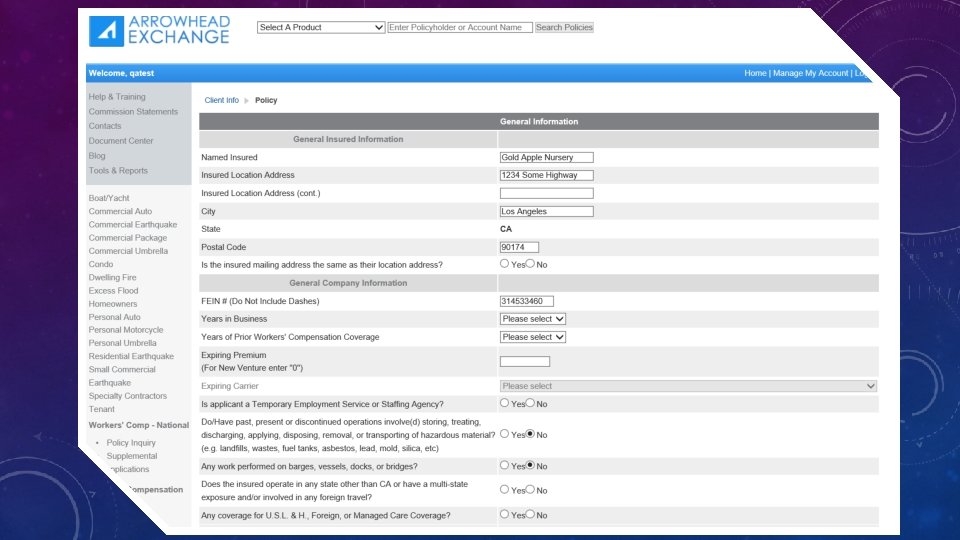Select No for Temporary Employment Service question
960x540 pixels.
click(x=530, y=403)
